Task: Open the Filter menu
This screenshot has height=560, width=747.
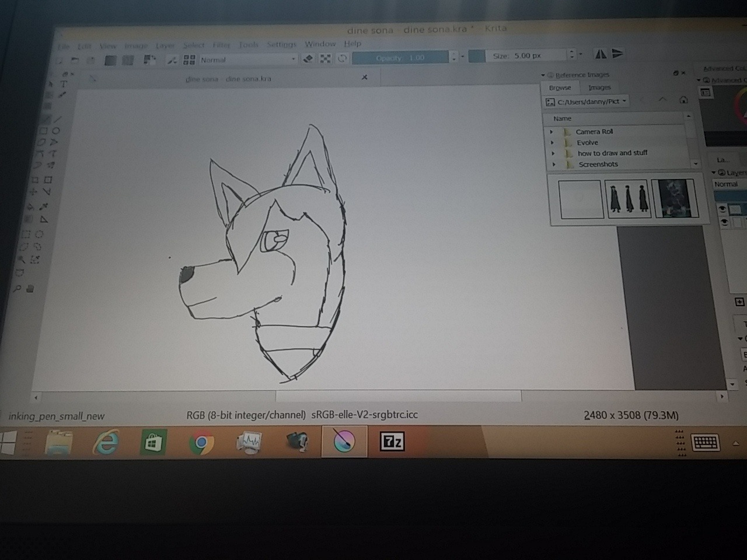Action: click(x=221, y=45)
